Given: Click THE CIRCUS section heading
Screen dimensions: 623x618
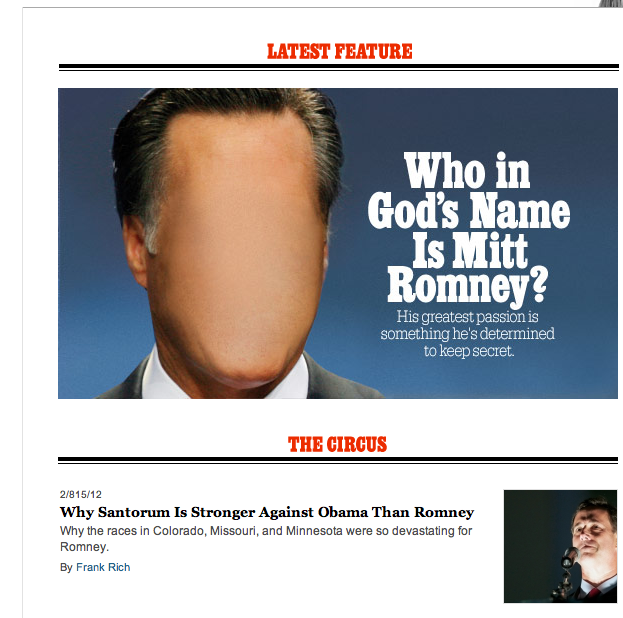Looking at the screenshot, I should coord(337,444).
